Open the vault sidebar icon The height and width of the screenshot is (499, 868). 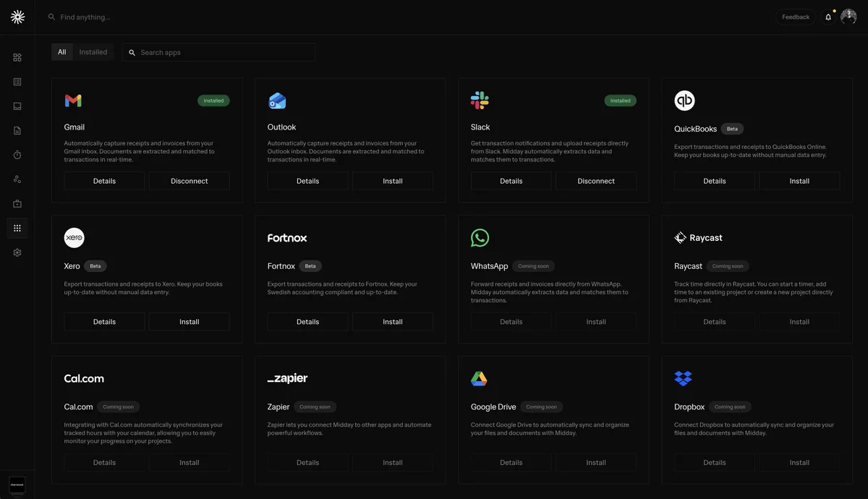click(17, 204)
